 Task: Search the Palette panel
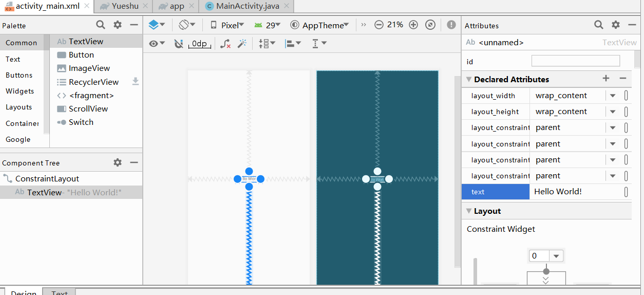tap(101, 25)
